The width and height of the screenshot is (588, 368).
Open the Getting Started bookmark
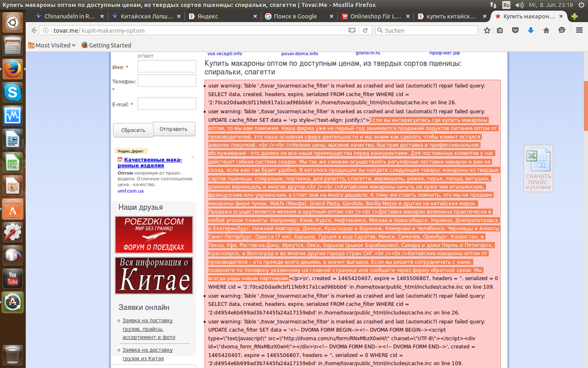click(x=106, y=45)
